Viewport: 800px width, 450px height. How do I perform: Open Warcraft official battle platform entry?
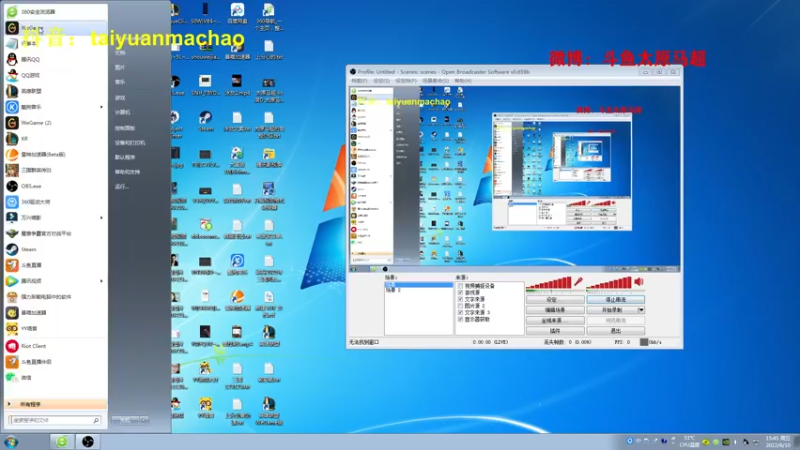(55, 233)
